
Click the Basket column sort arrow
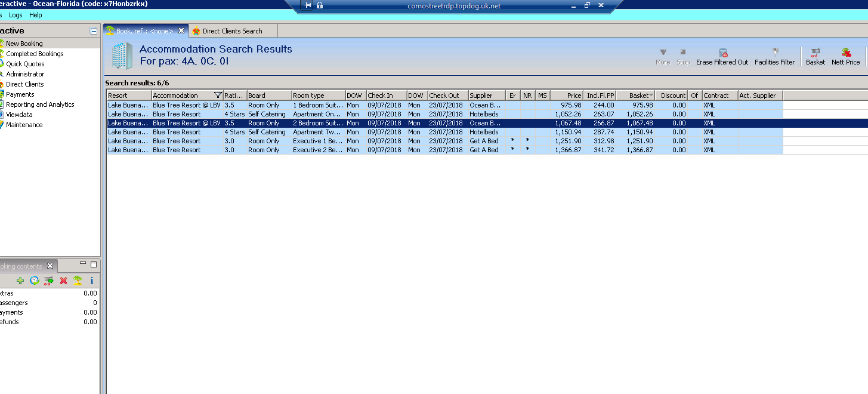[x=651, y=96]
